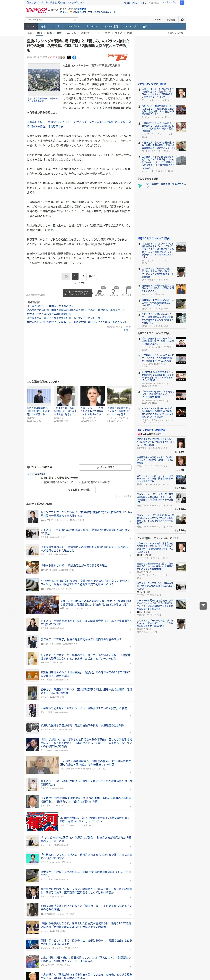210x980 pixels.
Task: Select the ライブ tab in dark navbar
Action: click(56, 27)
